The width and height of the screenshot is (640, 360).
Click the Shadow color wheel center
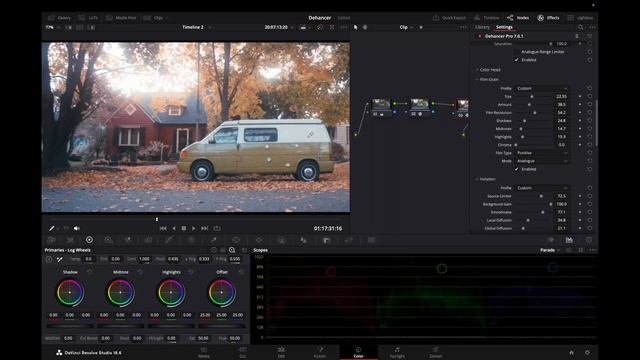[70, 292]
